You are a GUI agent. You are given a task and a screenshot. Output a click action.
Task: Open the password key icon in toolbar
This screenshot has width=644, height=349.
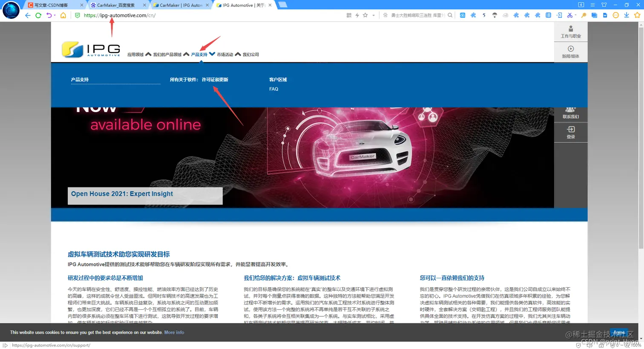[584, 15]
